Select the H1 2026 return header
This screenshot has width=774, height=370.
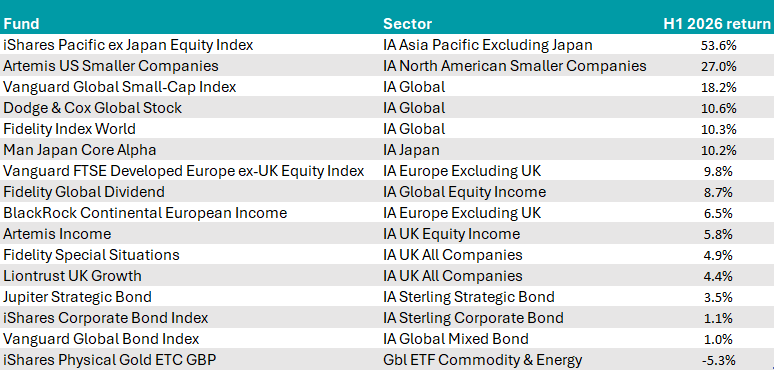717,24
